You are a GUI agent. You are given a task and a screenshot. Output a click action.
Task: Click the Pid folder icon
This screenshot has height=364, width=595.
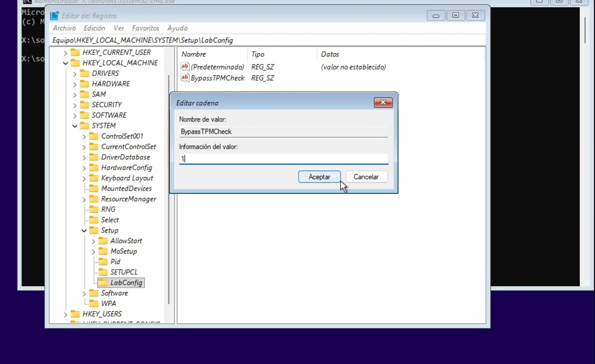(103, 262)
